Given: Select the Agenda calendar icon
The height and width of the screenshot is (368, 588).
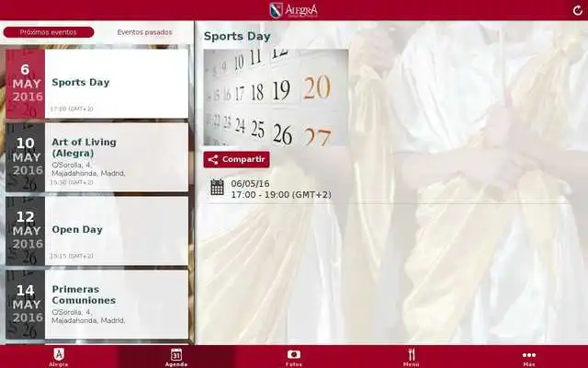Looking at the screenshot, I should point(175,355).
